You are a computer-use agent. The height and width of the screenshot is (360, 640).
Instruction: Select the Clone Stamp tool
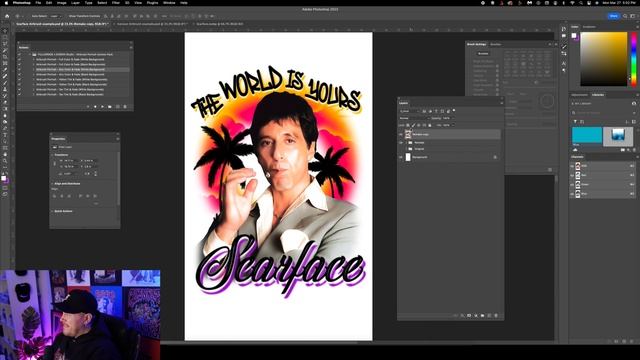[x=5, y=89]
